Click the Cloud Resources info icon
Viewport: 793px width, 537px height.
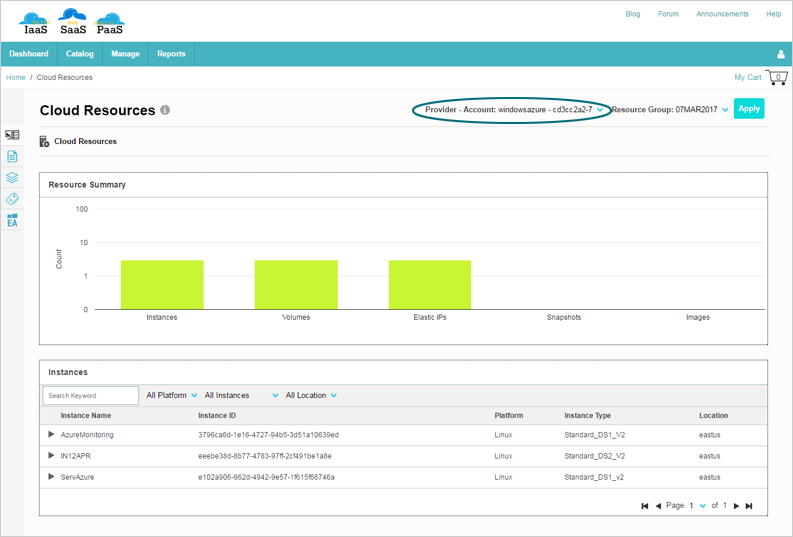click(x=165, y=110)
